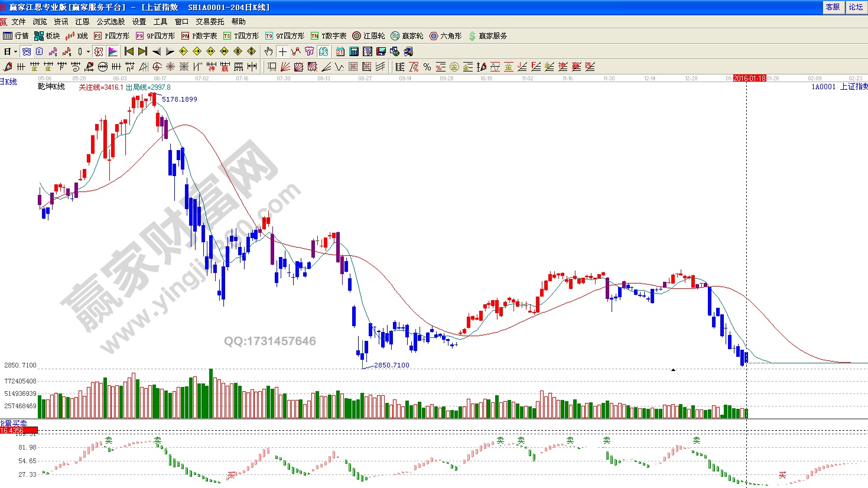Viewport: 868px width, 488px height.
Task: Open the calculator icon in toolbar
Action: point(354,51)
